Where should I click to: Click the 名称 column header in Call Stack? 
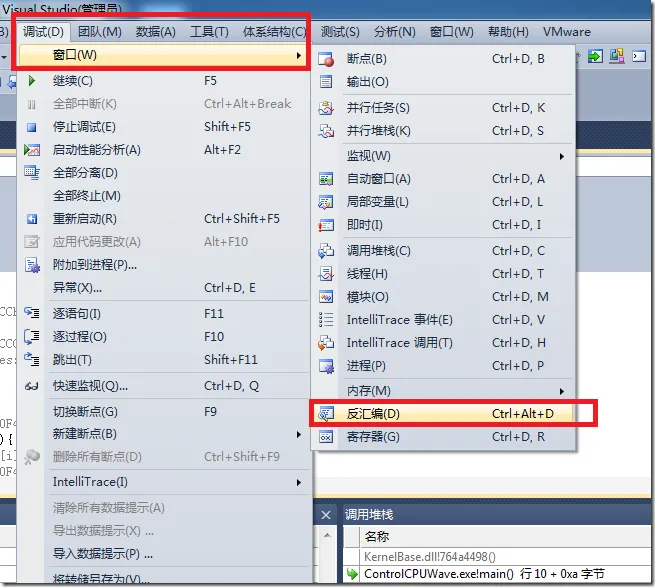(x=507, y=536)
